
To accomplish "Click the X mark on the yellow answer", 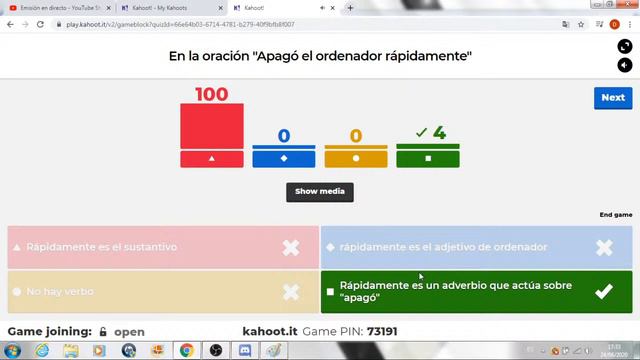I will [291, 292].
